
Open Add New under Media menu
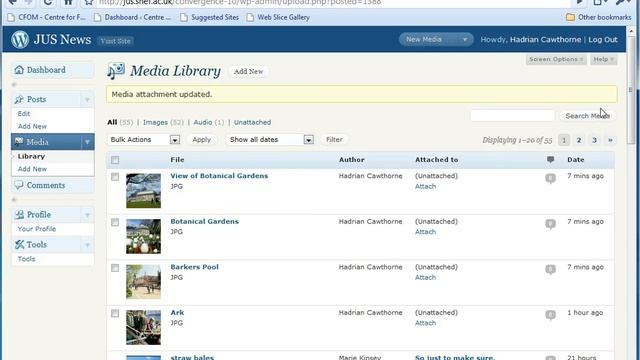(x=32, y=169)
